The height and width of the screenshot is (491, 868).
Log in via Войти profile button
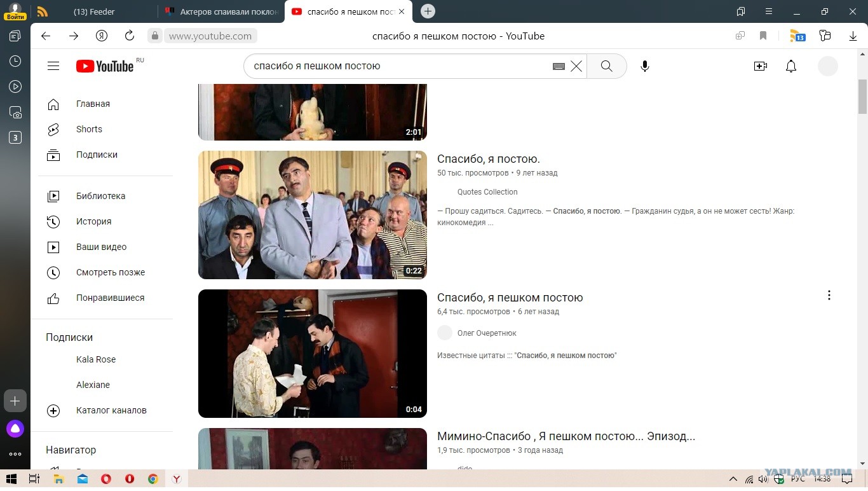click(15, 11)
